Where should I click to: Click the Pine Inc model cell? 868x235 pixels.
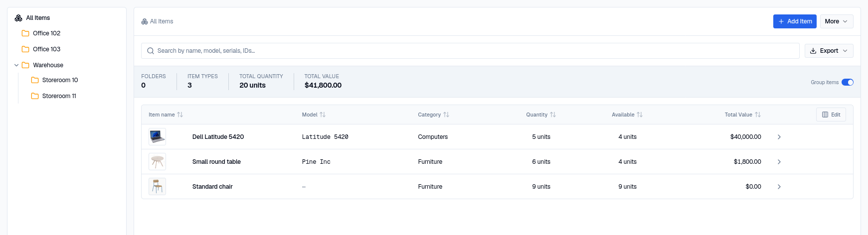tap(316, 162)
